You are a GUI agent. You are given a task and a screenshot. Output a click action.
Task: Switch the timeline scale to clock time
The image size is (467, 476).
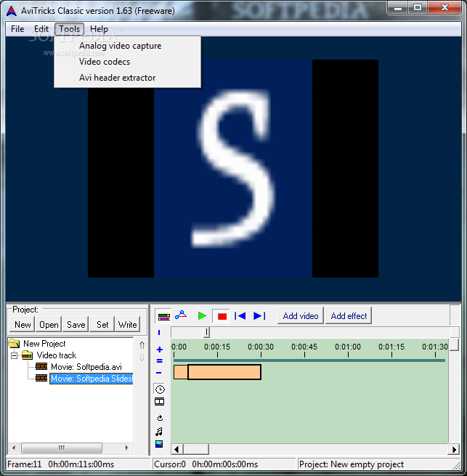[x=160, y=390]
